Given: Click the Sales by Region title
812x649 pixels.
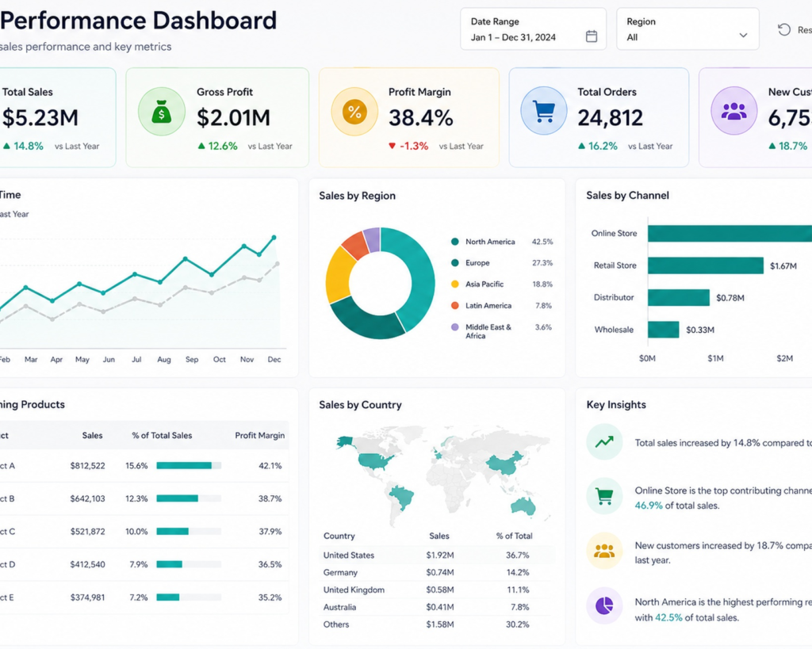Looking at the screenshot, I should click(358, 196).
